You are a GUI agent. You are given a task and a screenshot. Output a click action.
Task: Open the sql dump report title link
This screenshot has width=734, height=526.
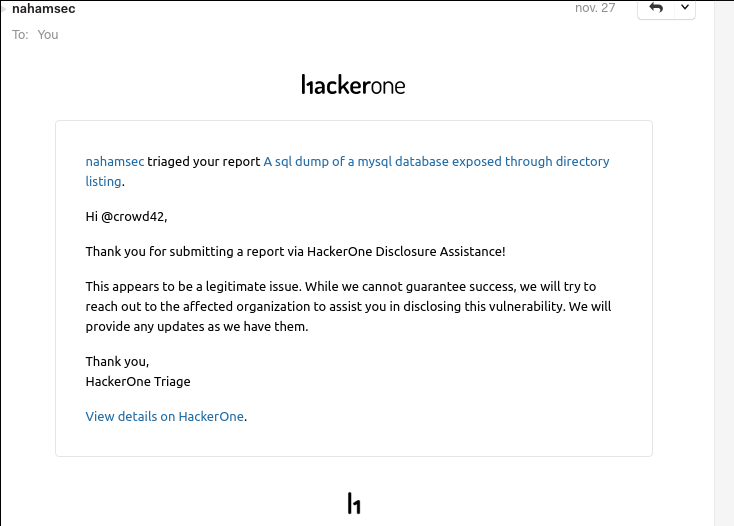436,161
